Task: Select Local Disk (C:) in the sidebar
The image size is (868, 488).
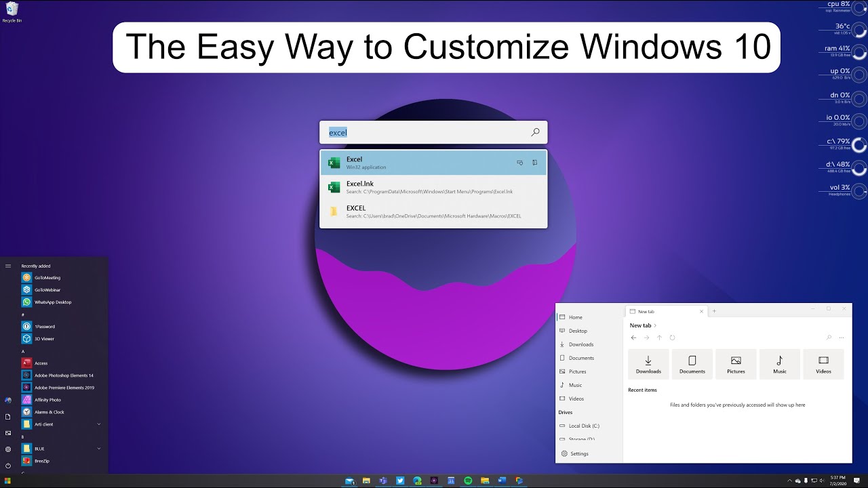Action: tap(583, 426)
